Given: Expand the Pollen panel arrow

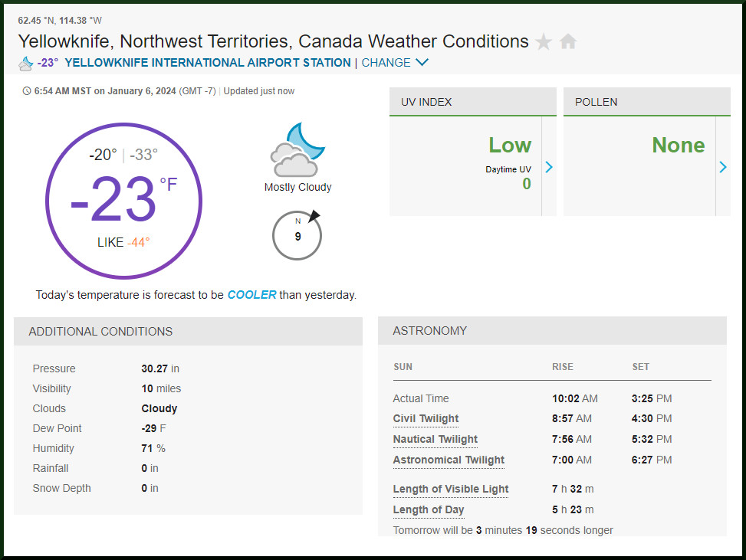Looking at the screenshot, I should point(722,167).
